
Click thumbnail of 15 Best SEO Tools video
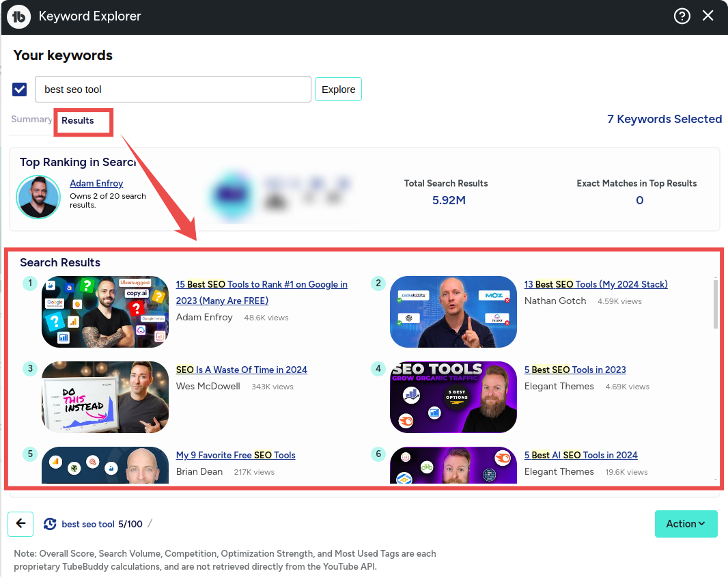(105, 311)
